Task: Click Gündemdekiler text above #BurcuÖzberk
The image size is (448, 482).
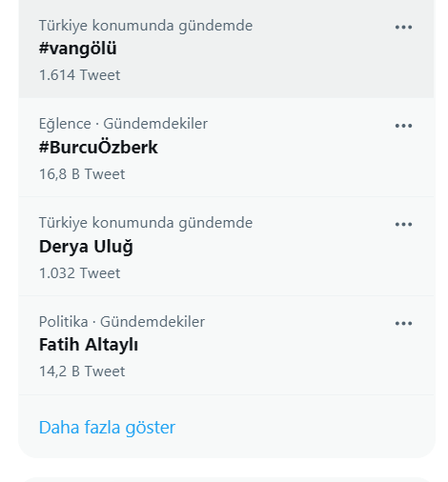Action: pyautogui.click(x=155, y=124)
